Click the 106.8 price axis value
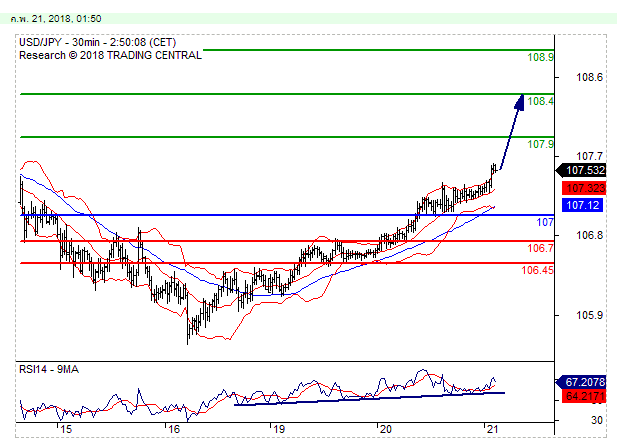This screenshot has height=448, width=617. [589, 236]
